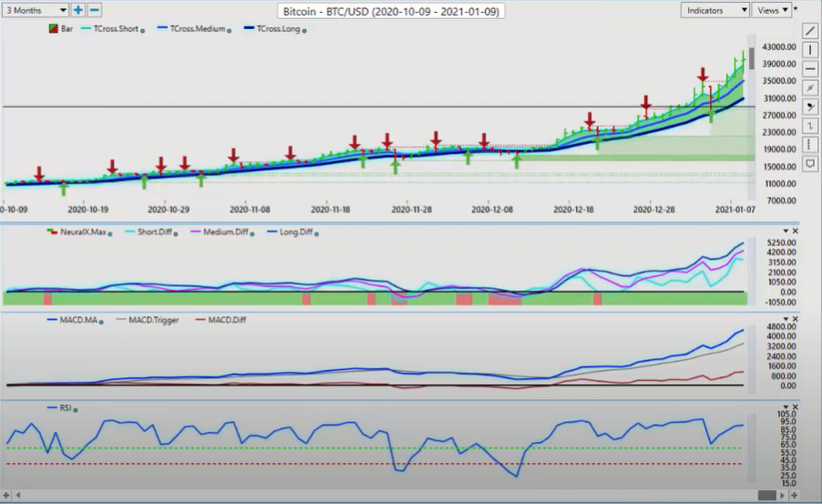Viewport: 822px width, 504px height.
Task: Click the main chart vertical price scale slider
Action: 751,58
